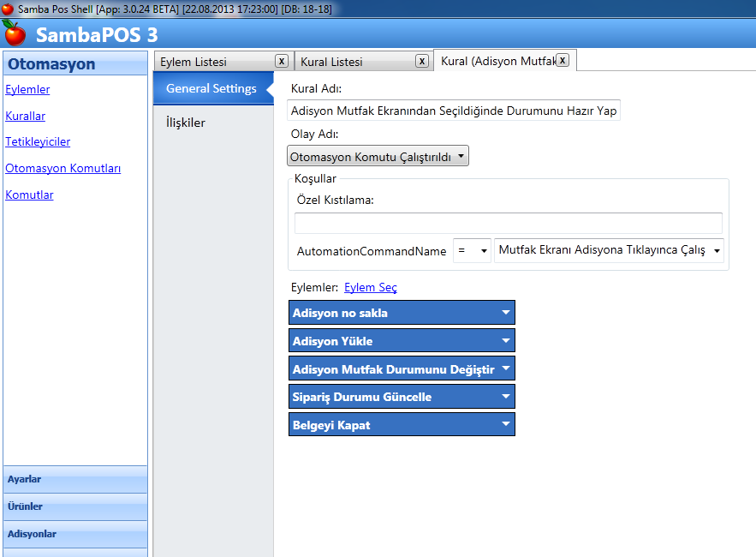This screenshot has height=557, width=756.
Task: Click the Özel Kıstlama input field
Action: coord(508,224)
